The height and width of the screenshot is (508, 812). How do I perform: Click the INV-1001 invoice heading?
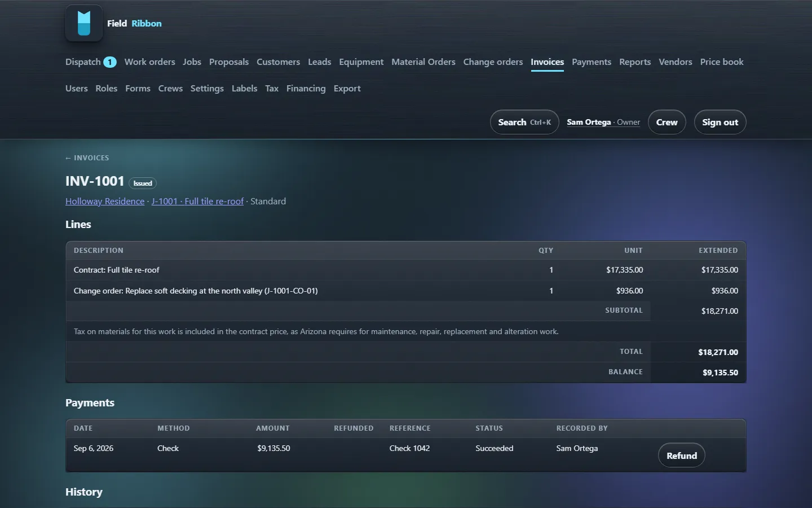coord(95,181)
